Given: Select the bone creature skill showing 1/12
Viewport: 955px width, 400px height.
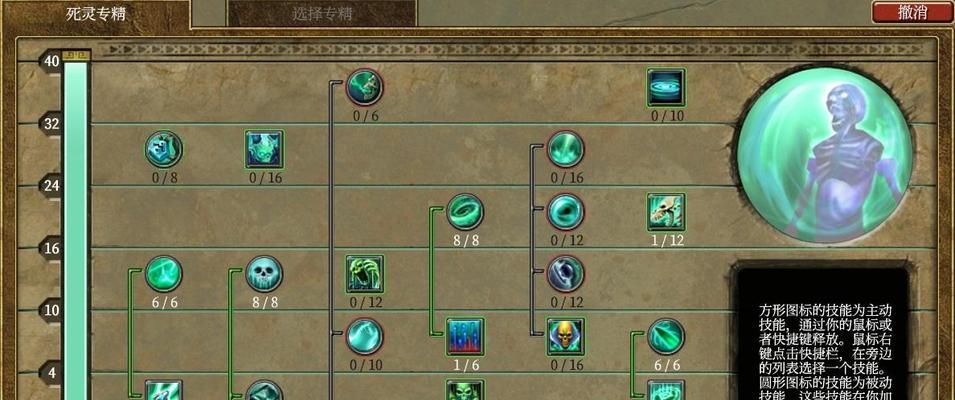Looking at the screenshot, I should point(666,212).
